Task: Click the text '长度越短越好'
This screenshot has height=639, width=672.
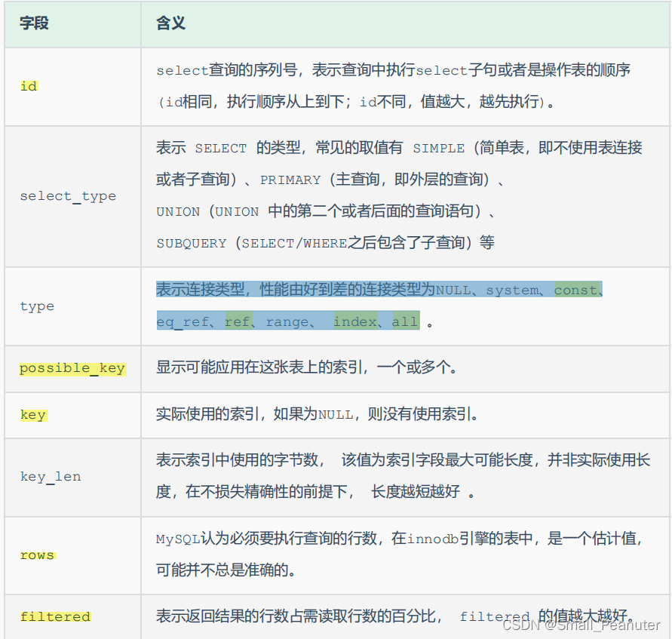Action: point(416,492)
